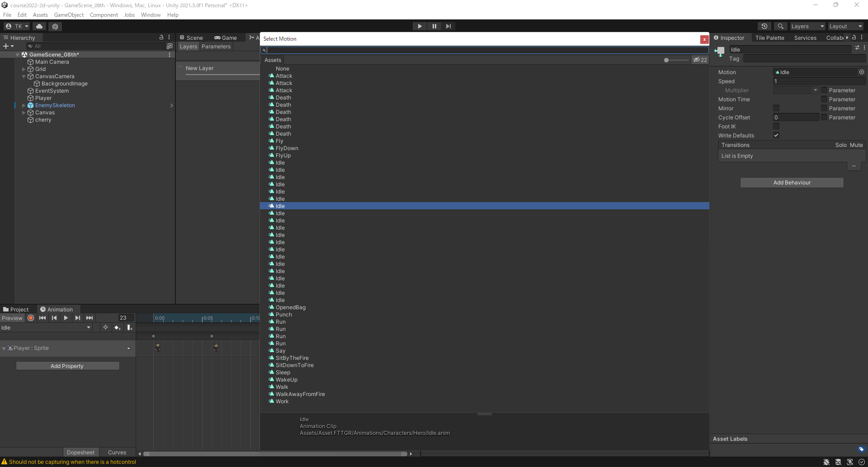Open the asset labels tag icon

[x=861, y=449]
